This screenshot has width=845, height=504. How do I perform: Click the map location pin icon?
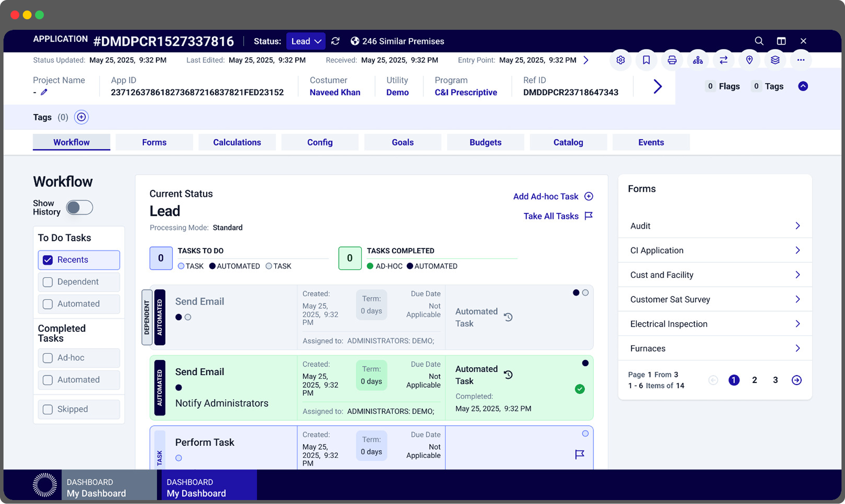[x=749, y=60]
